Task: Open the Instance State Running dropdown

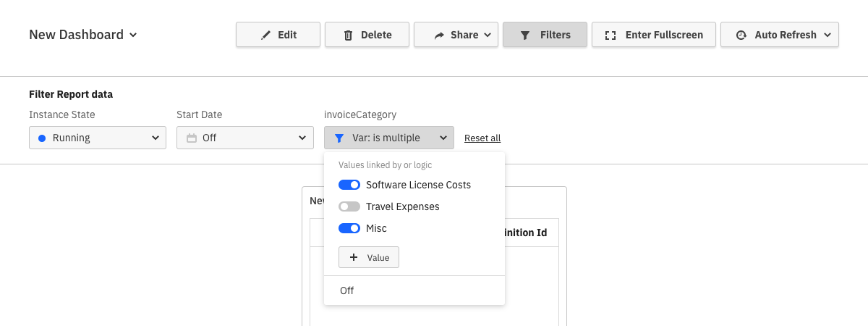Action: (x=98, y=138)
